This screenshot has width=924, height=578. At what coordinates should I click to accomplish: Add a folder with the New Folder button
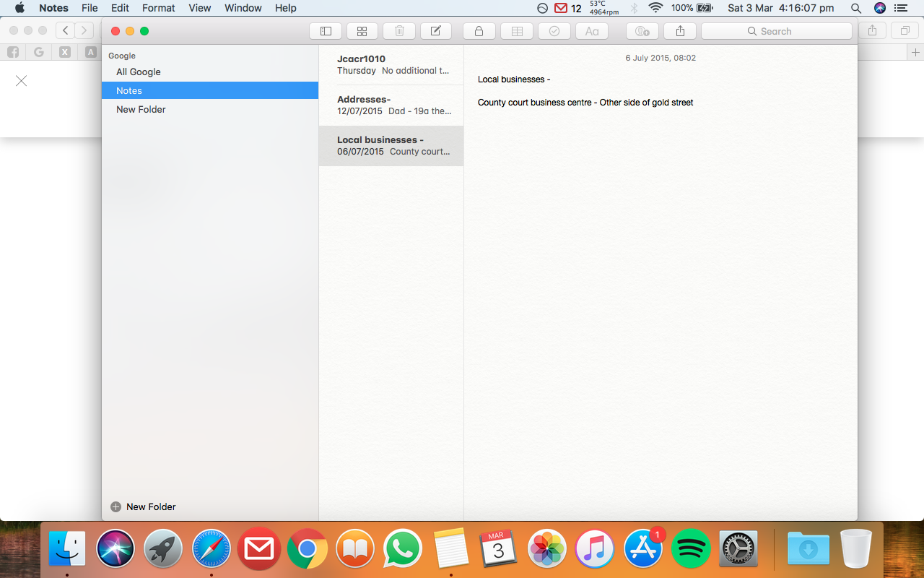pos(143,506)
